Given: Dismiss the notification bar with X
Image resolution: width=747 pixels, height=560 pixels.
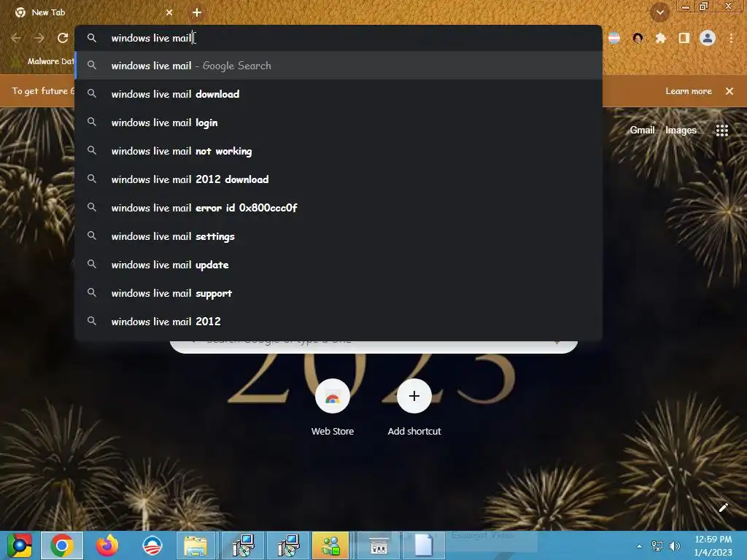Looking at the screenshot, I should coord(729,91).
